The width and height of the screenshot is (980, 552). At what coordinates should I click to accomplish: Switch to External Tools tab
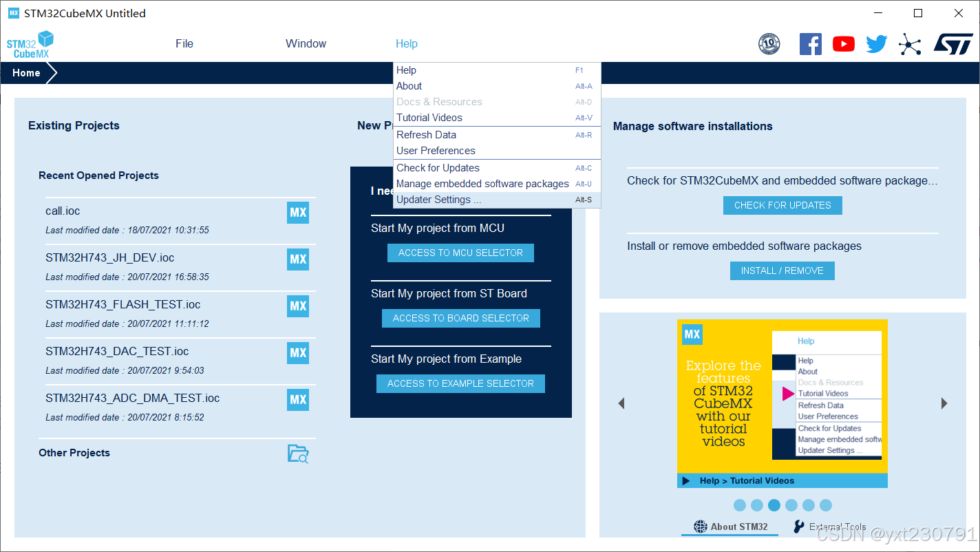coord(830,527)
